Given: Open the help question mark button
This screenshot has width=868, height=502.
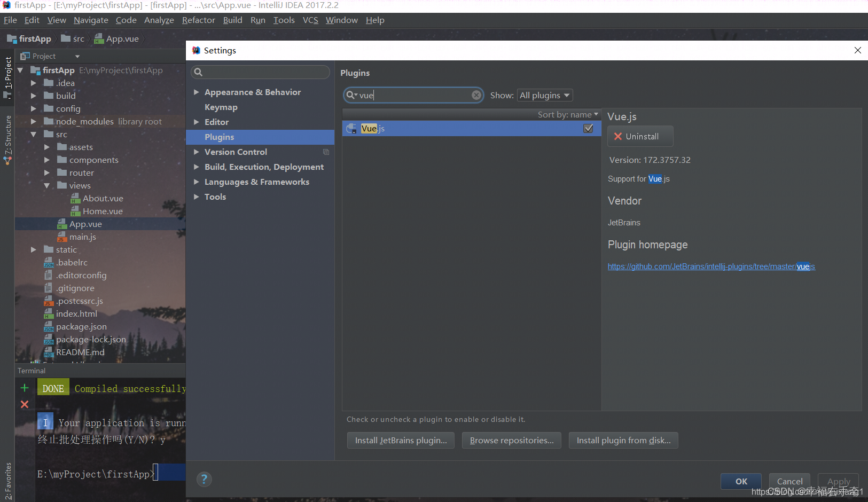Looking at the screenshot, I should [204, 479].
